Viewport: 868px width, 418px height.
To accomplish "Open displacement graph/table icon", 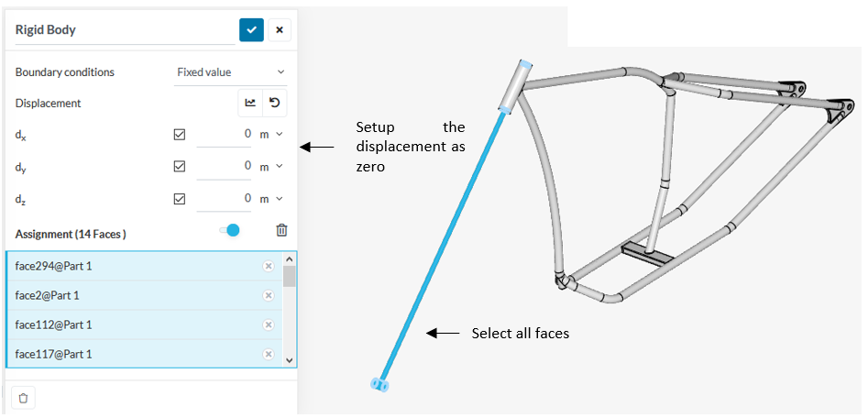I will tap(250, 104).
